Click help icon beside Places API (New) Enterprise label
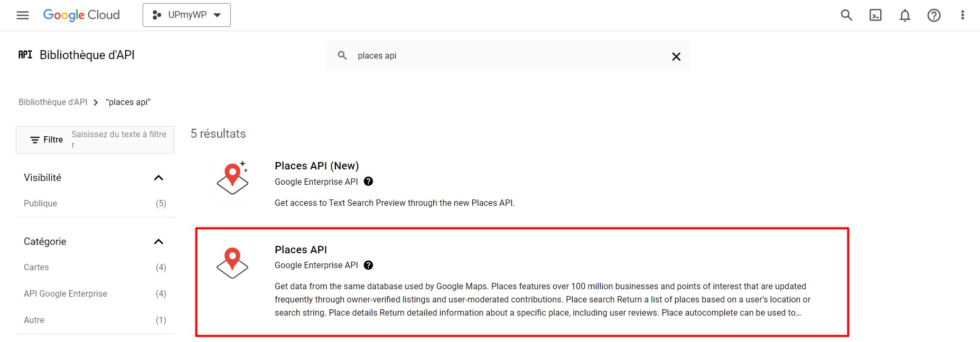This screenshot has height=342, width=980. click(369, 182)
